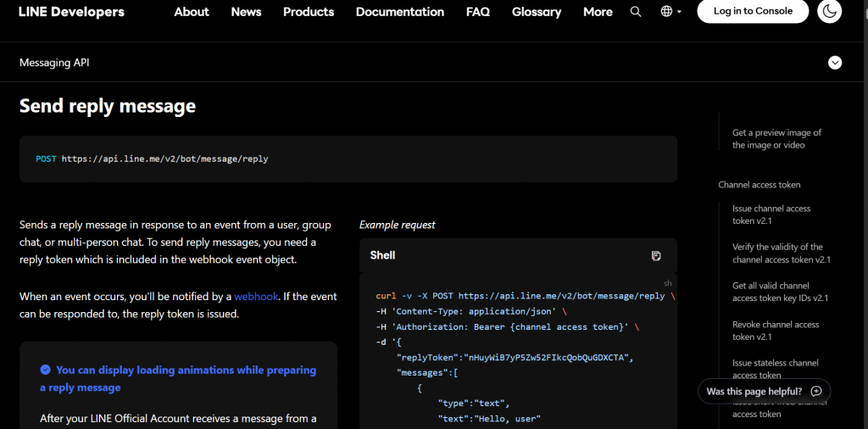Image resolution: width=868 pixels, height=429 pixels.
Task: Go to the Documentation page
Action: coord(400,12)
